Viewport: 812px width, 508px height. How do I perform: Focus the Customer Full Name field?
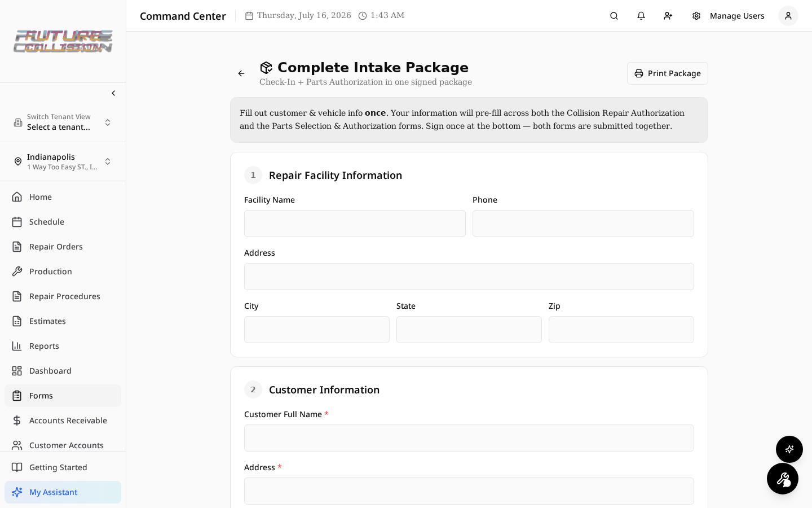point(469,438)
